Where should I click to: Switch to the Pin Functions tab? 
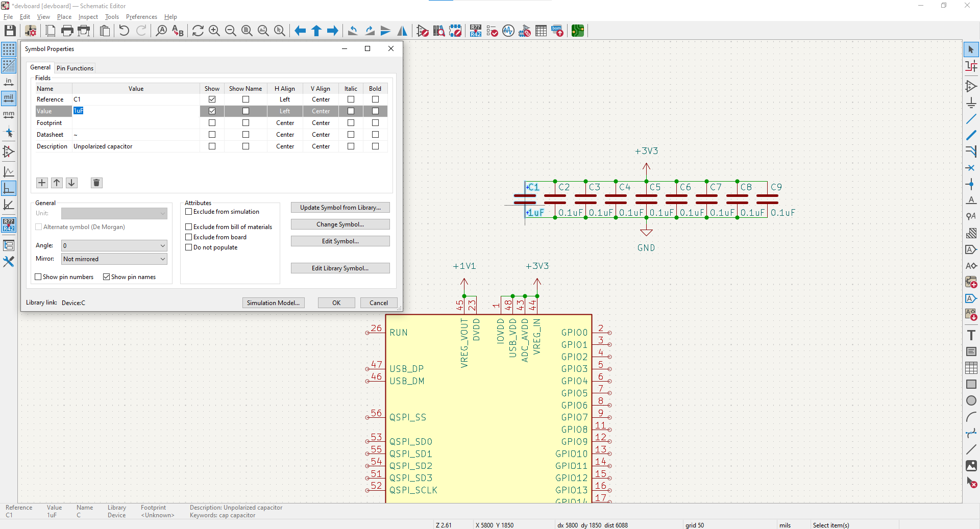(75, 68)
